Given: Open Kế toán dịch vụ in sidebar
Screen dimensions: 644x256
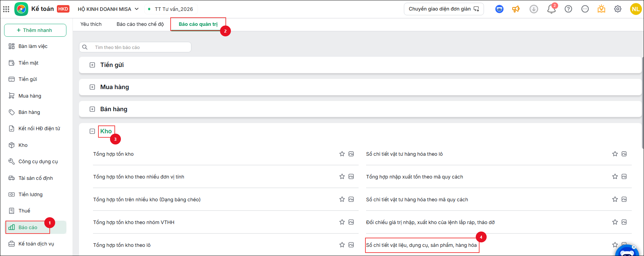Looking at the screenshot, I should tap(35, 244).
